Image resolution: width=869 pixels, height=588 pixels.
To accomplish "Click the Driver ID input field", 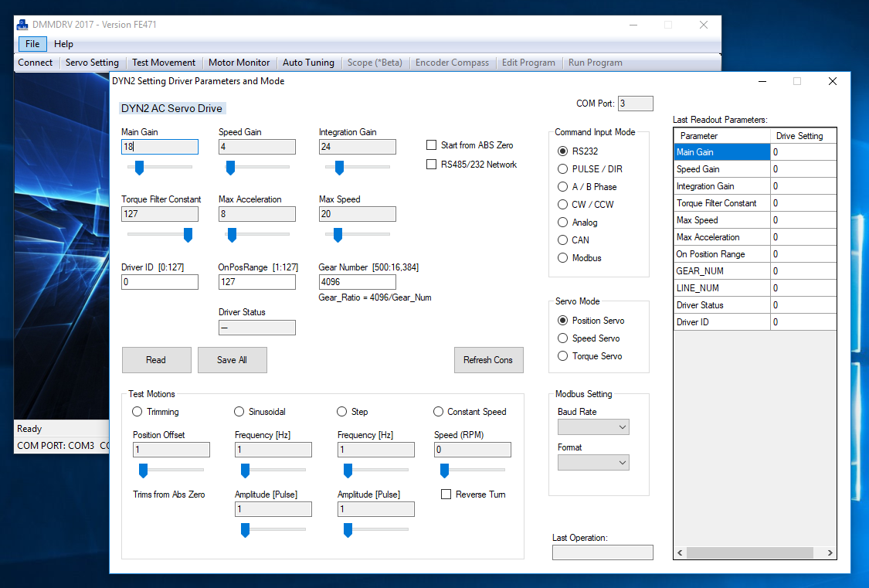I will point(160,282).
